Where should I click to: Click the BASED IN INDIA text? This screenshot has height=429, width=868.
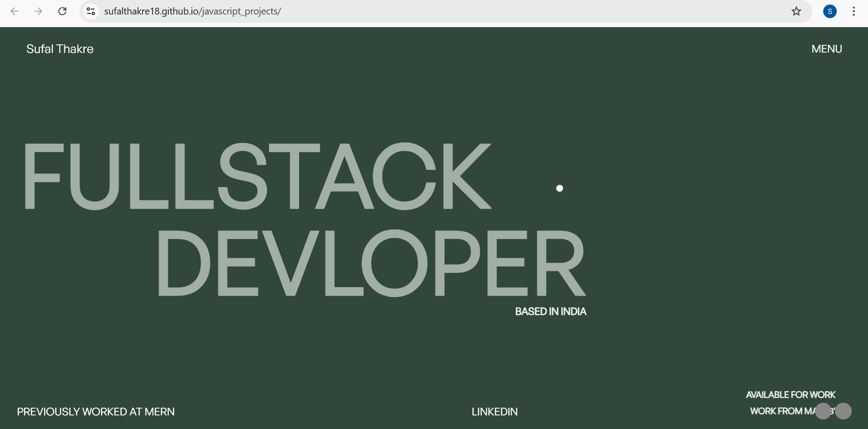click(x=550, y=312)
